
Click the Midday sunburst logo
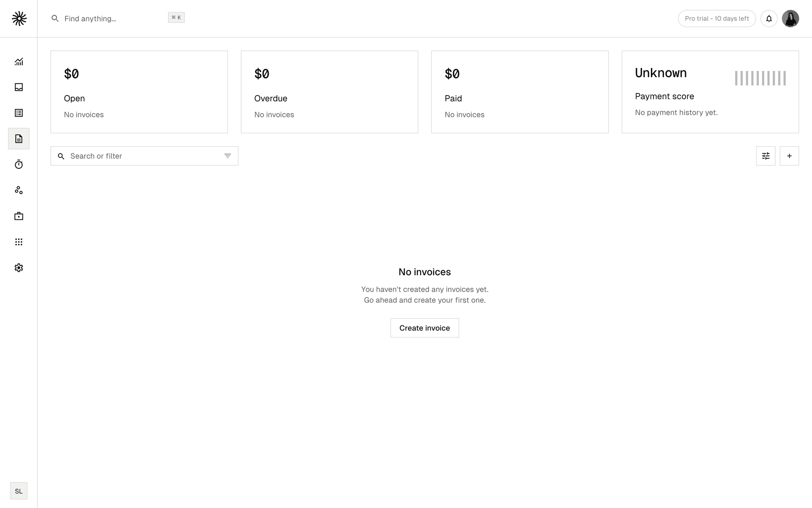pos(19,19)
